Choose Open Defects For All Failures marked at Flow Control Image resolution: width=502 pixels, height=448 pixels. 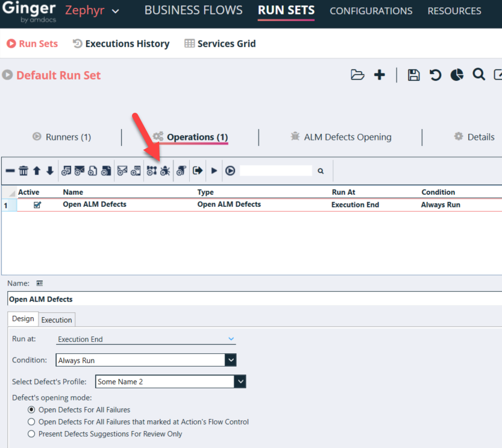32,422
